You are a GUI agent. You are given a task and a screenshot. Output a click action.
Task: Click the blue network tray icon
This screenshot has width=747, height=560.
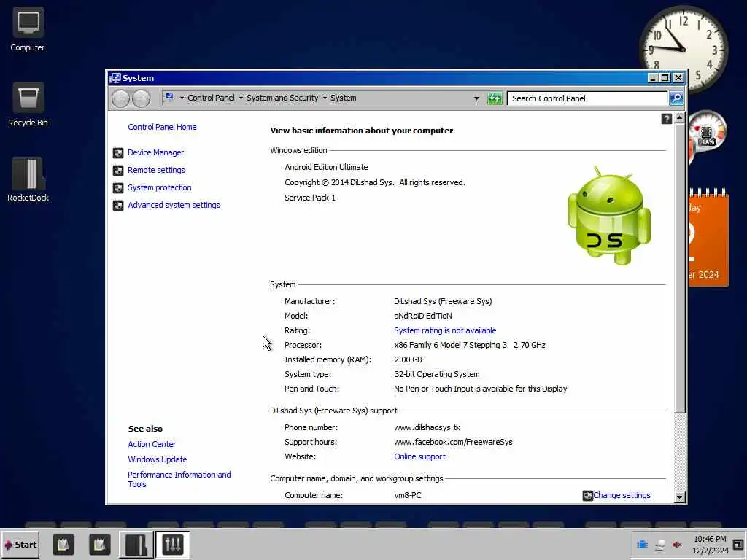pos(642,544)
